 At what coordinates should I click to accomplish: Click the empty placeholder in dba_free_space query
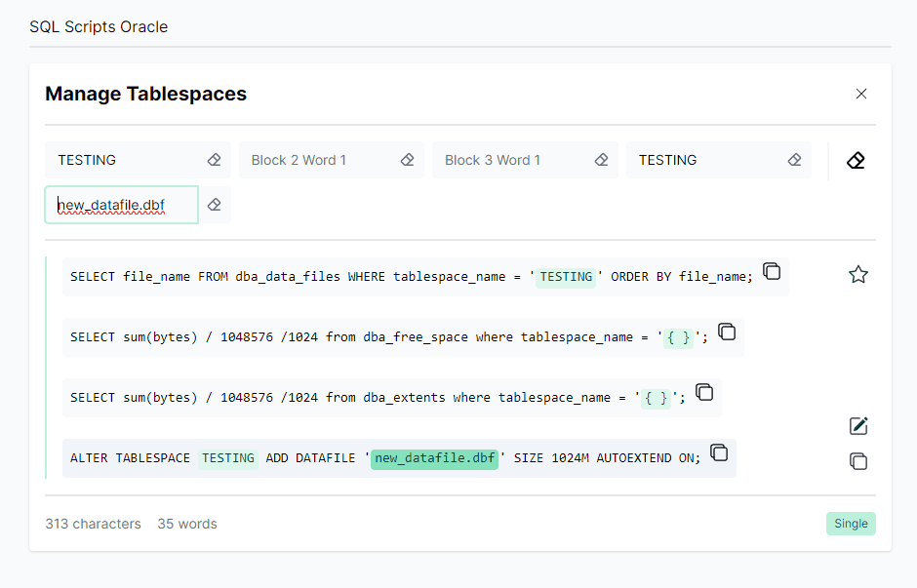[678, 337]
